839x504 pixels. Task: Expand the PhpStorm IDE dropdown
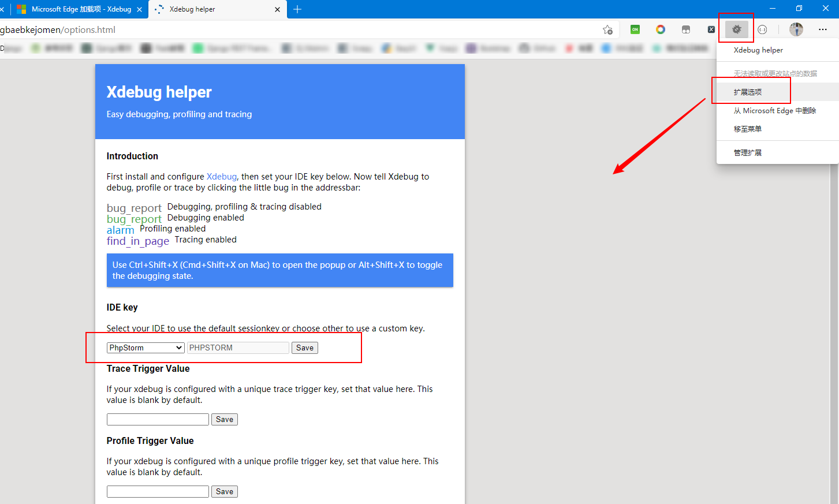146,348
